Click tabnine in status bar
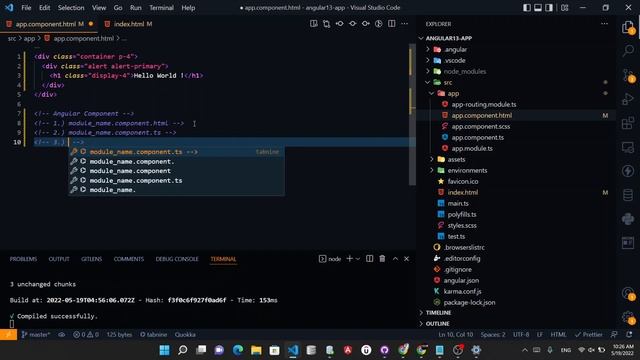 tap(153, 335)
